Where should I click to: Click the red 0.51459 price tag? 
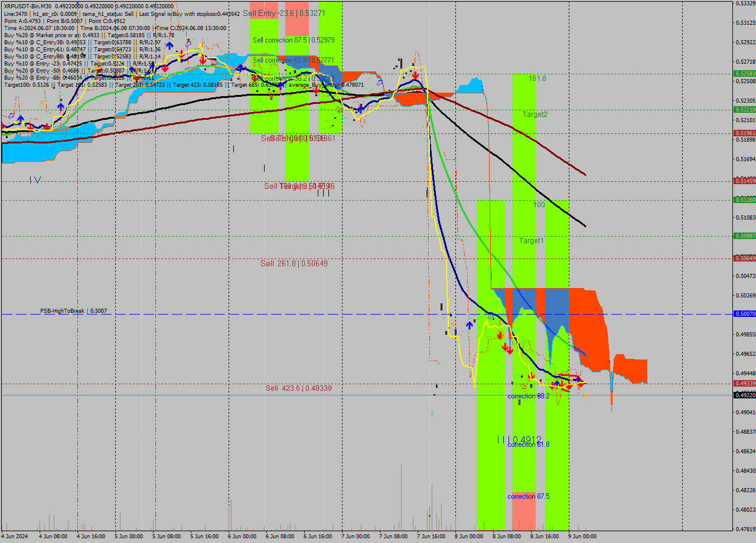click(x=744, y=181)
